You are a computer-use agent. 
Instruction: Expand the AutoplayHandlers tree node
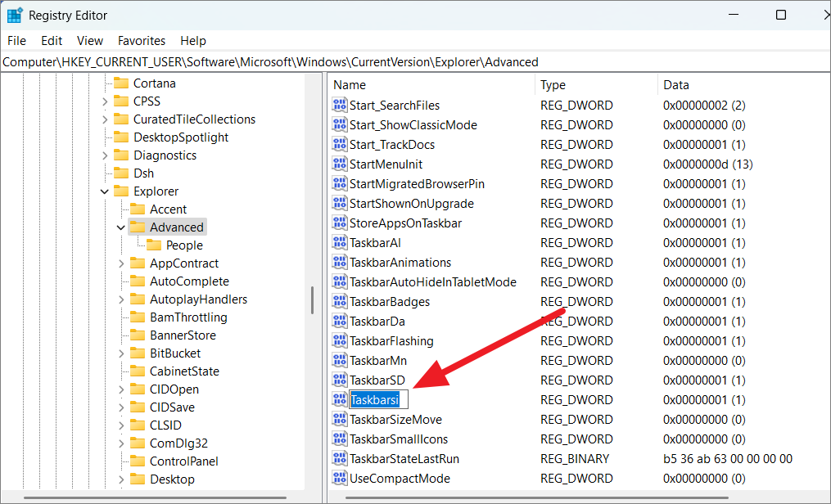coord(120,299)
